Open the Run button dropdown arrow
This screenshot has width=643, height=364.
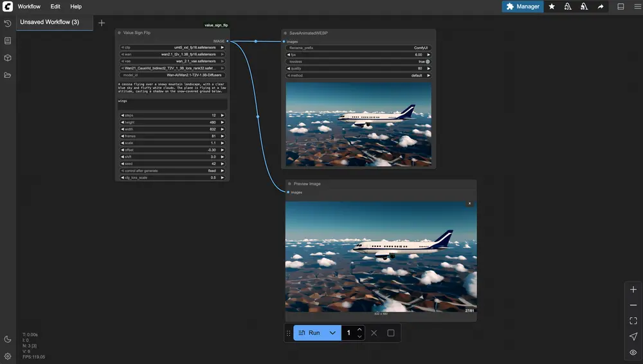tap(332, 333)
